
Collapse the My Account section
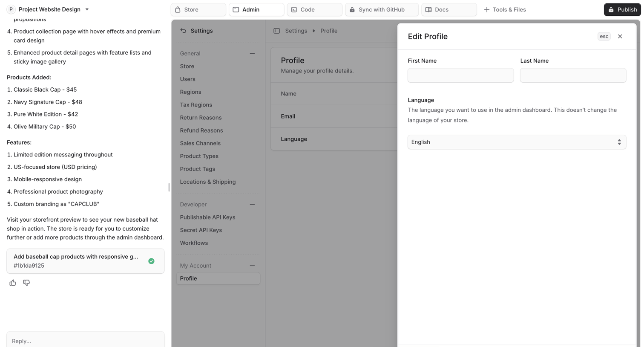pos(252,266)
